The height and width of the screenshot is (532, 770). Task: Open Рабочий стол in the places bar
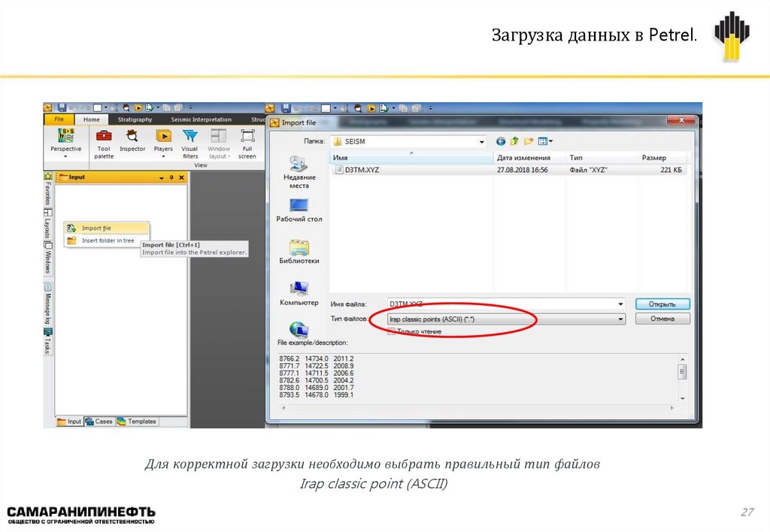(x=299, y=210)
